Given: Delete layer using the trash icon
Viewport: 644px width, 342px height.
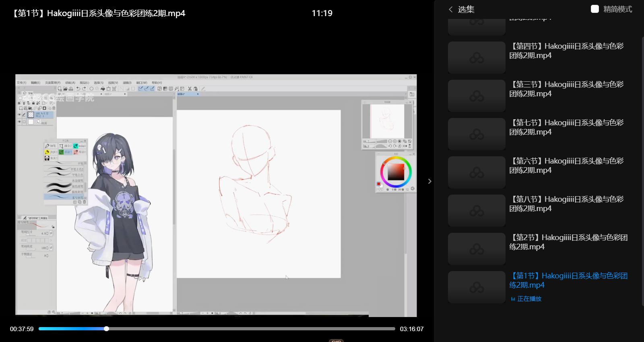Looking at the screenshot, I should (x=54, y=108).
